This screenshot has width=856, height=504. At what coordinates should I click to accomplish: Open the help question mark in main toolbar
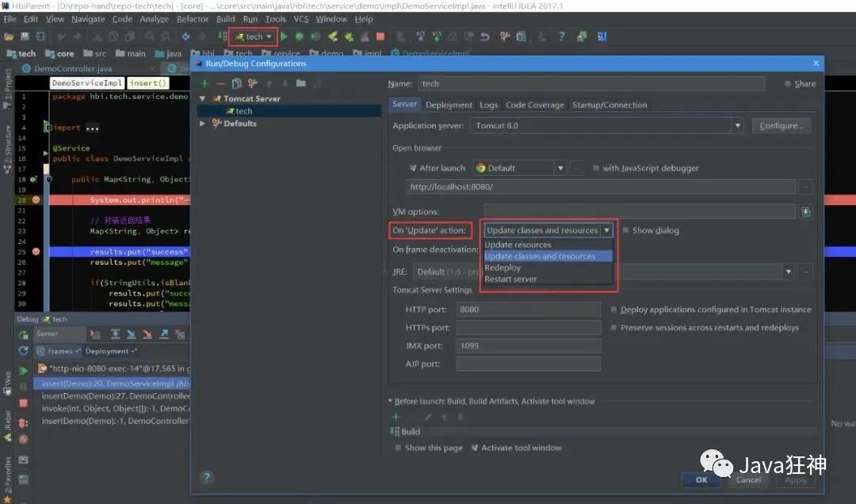pos(562,36)
